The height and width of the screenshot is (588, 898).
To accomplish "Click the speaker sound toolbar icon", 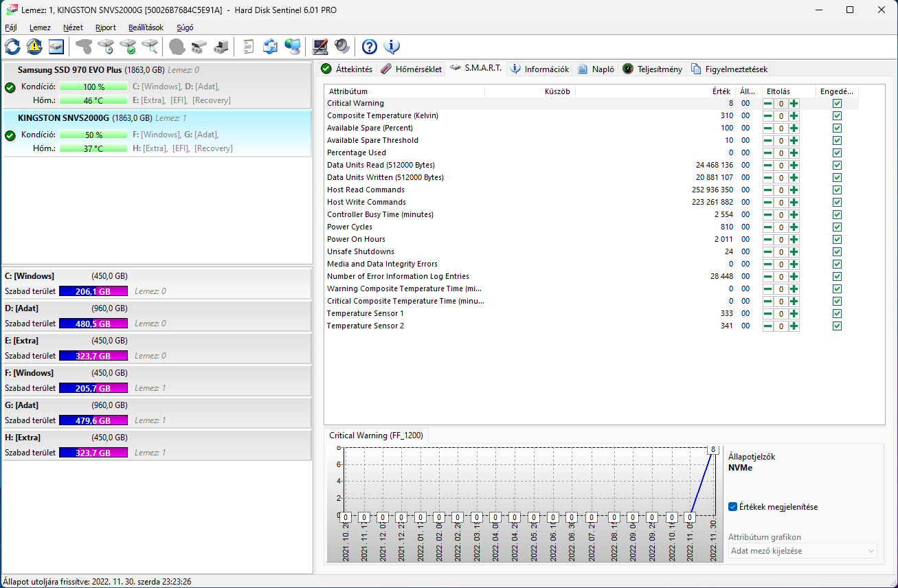I will tap(342, 47).
